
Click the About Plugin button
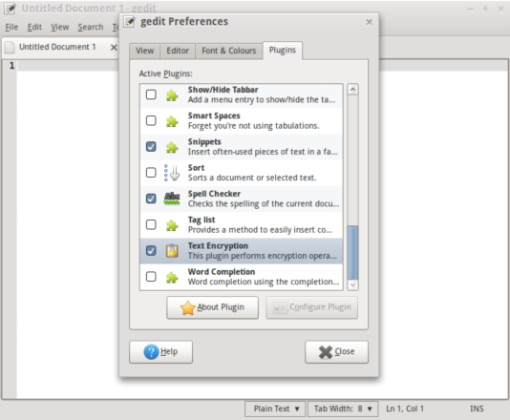212,307
